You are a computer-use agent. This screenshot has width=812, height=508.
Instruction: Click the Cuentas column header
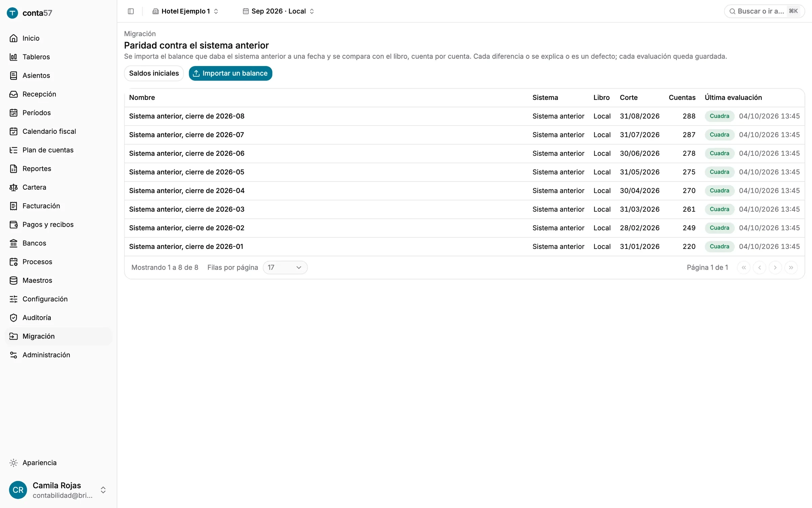click(682, 98)
